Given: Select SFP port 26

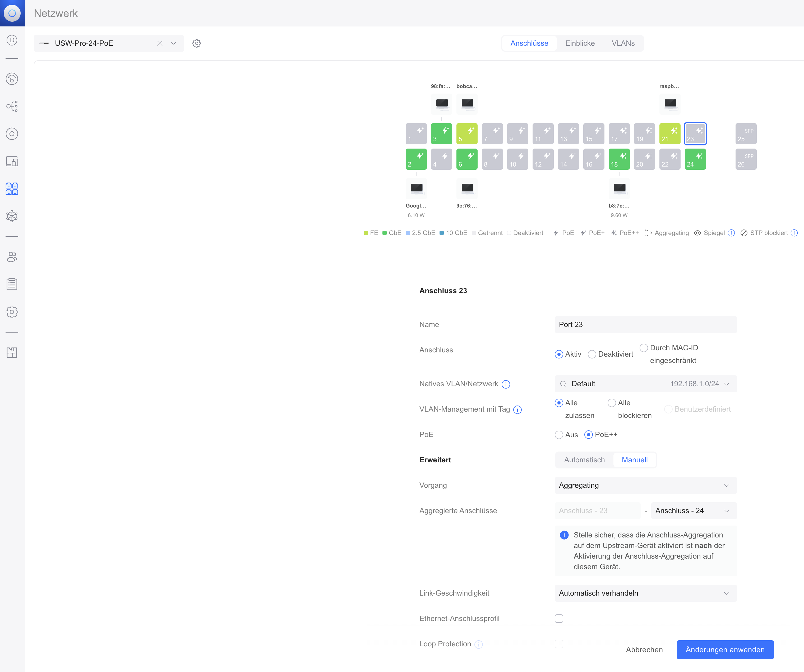Looking at the screenshot, I should click(x=746, y=159).
